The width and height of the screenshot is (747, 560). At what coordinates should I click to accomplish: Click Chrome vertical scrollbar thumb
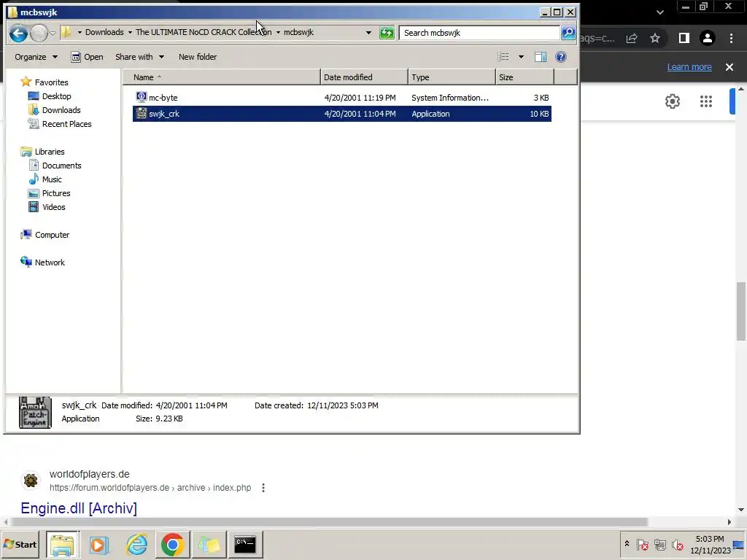(x=741, y=311)
